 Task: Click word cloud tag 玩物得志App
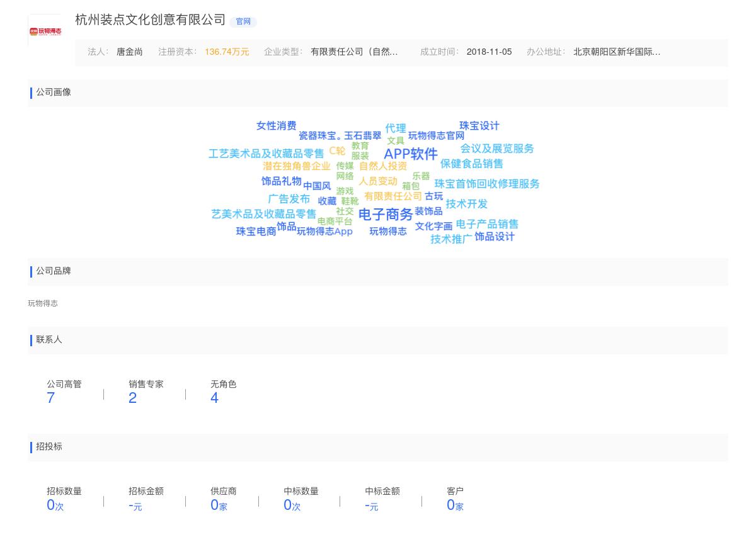(x=324, y=232)
